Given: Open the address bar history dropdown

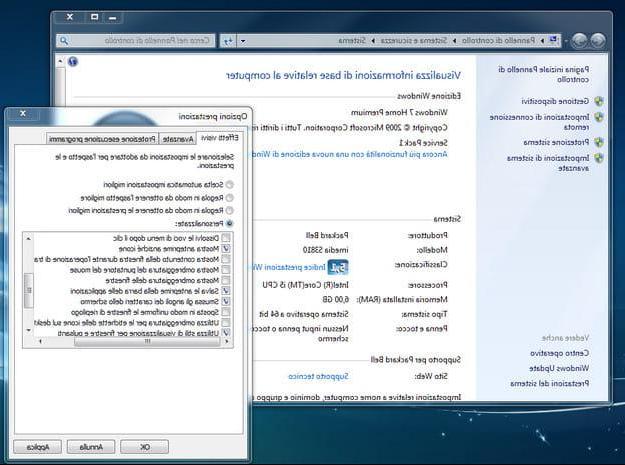Looking at the screenshot, I should (x=243, y=41).
